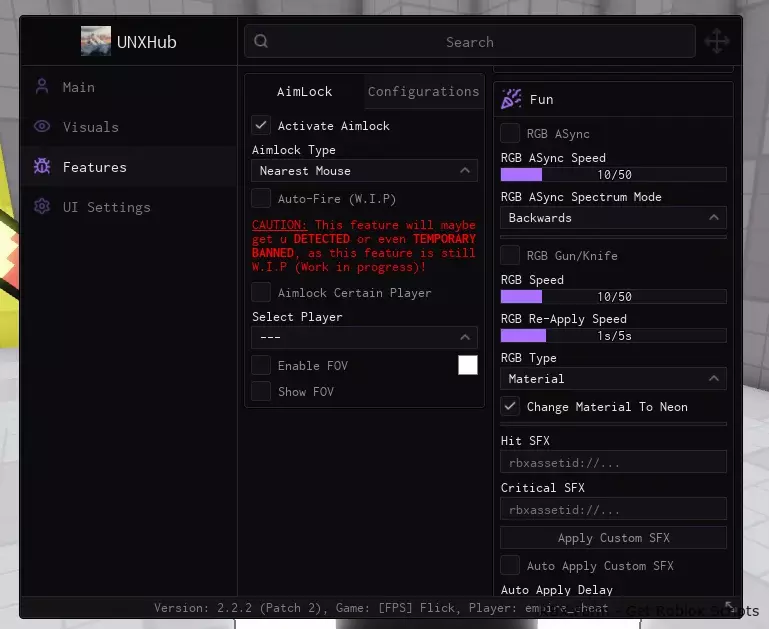Uncheck Change Material To Neon
The width and height of the screenshot is (769, 629).
pyautogui.click(x=510, y=406)
